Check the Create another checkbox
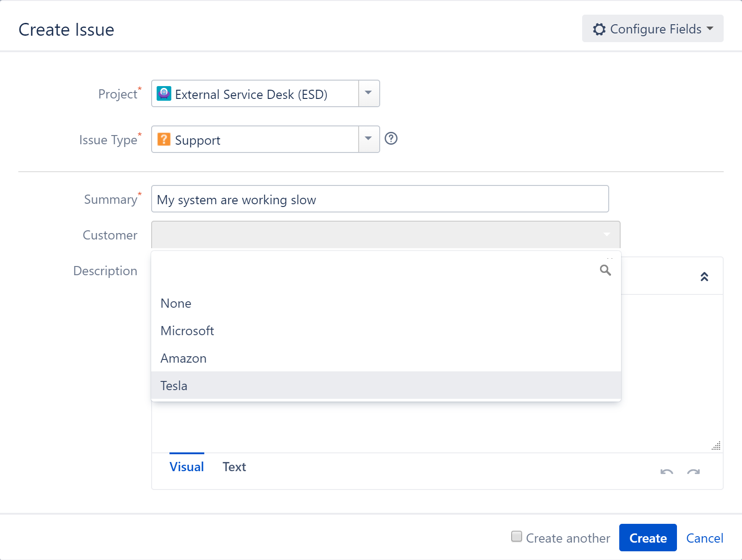This screenshot has width=742, height=560. pos(516,537)
